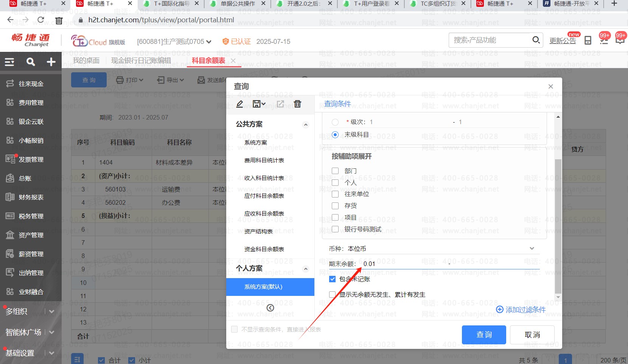This screenshot has height=364, width=628.
Task: Delete scheme with trash icon in dialog
Action: (x=298, y=104)
